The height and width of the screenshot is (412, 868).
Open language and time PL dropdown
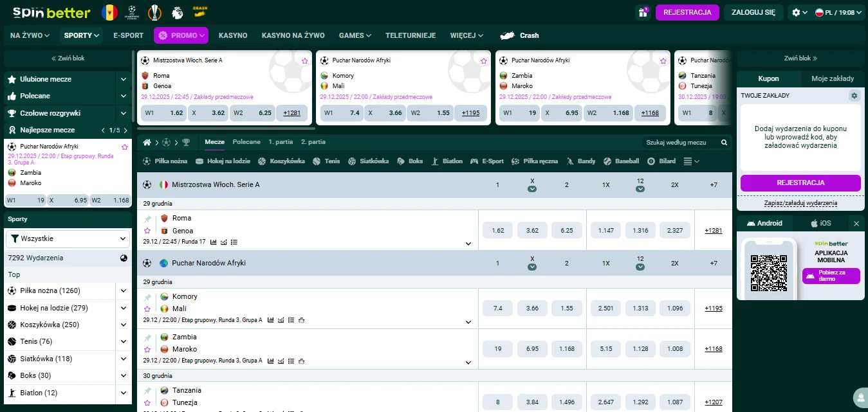(x=834, y=12)
